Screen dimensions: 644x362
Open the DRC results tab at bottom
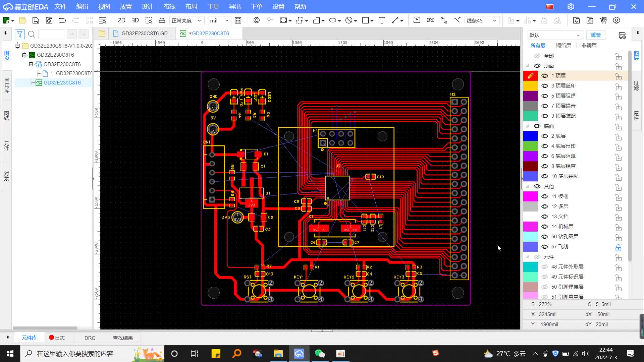click(90, 338)
